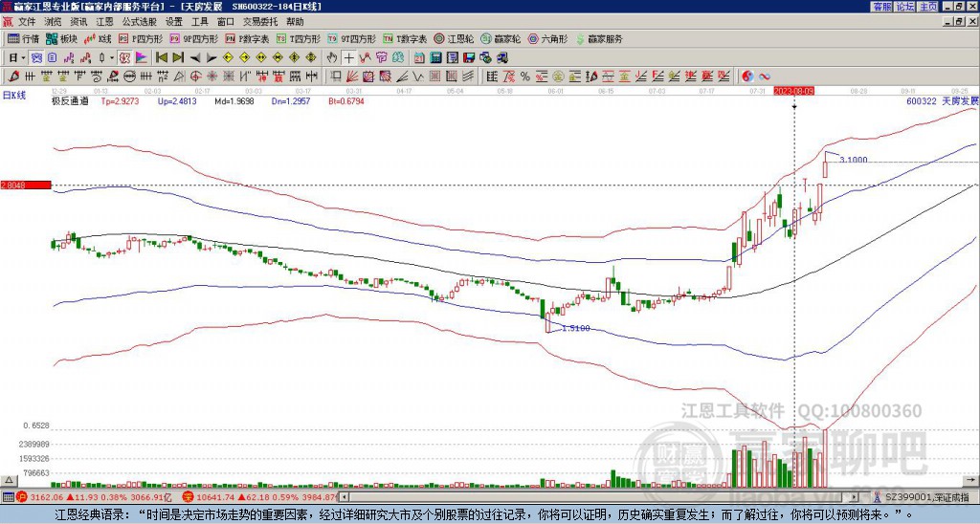
Task: Open the 六角形 hexagon tool
Action: (x=548, y=38)
